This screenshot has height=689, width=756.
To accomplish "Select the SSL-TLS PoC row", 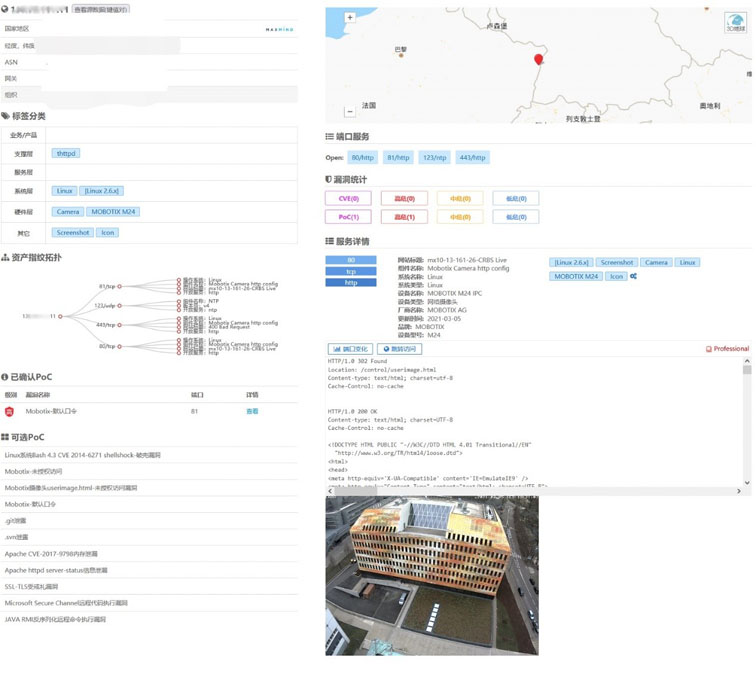I will (x=149, y=587).
